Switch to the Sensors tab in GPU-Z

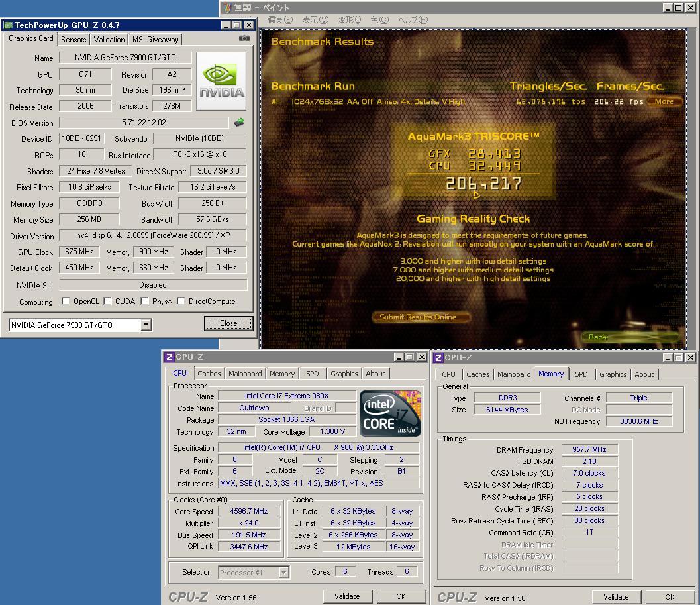click(74, 39)
